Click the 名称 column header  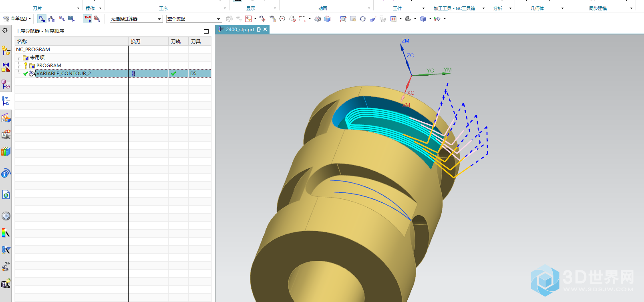(x=22, y=42)
